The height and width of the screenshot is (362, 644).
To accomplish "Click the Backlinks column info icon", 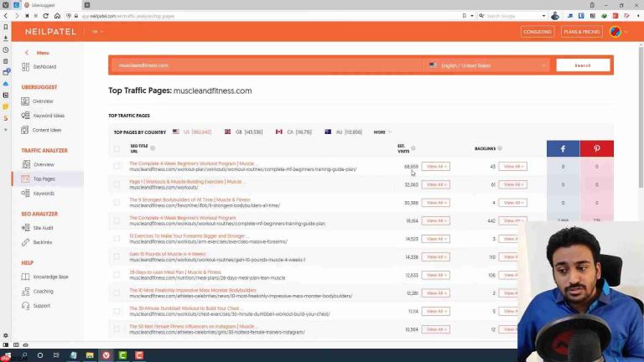I will click(x=500, y=148).
